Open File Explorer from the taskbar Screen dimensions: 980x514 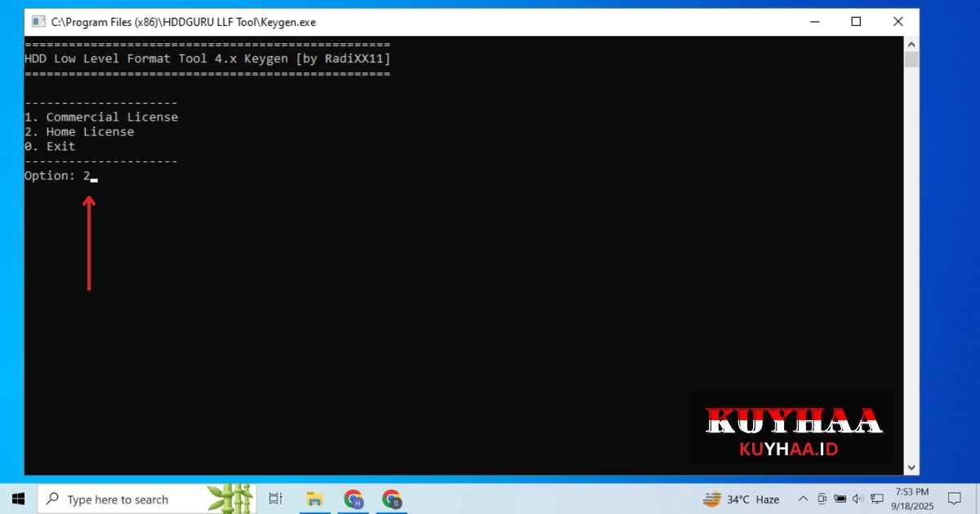(x=314, y=498)
